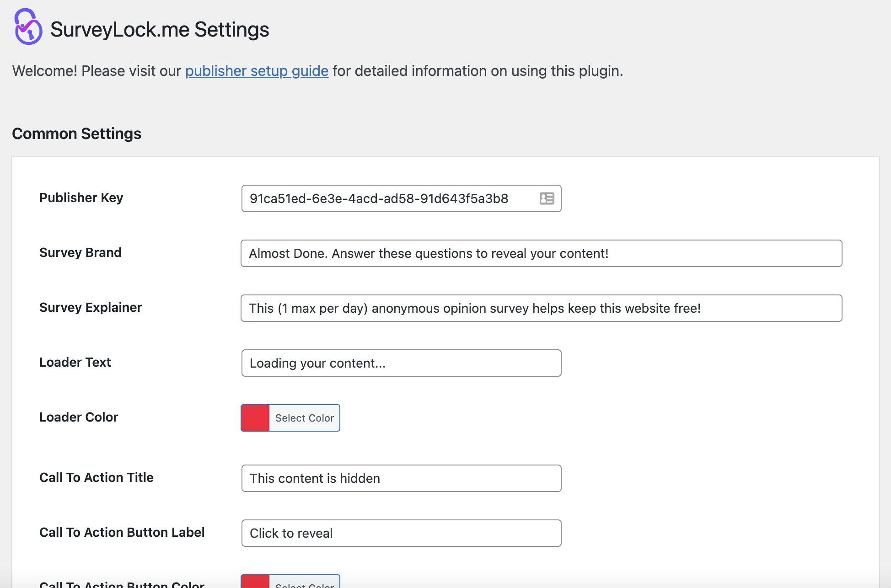891x588 pixels.
Task: Click the Call To Action Button Label field
Action: 401,533
